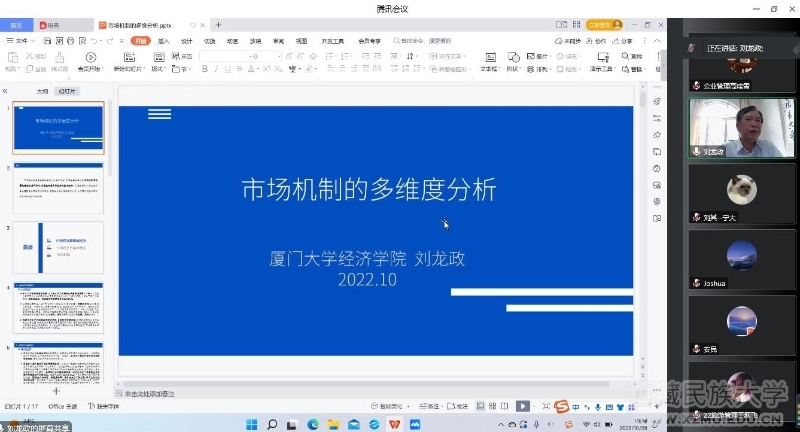
Task: Switch to the 视图 ribbon tab
Action: 302,41
